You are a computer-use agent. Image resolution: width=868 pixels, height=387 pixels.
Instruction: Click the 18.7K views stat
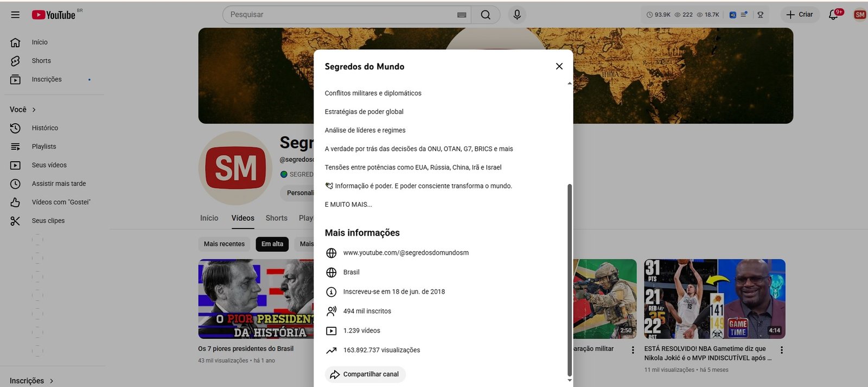(x=708, y=15)
